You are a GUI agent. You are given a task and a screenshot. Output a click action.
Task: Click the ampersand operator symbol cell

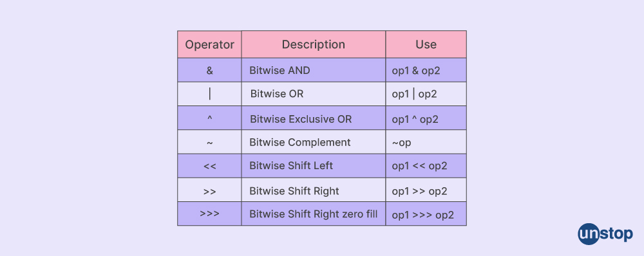click(x=209, y=70)
